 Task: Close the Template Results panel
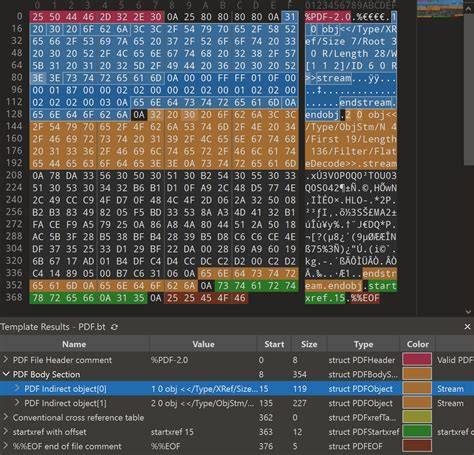467,327
